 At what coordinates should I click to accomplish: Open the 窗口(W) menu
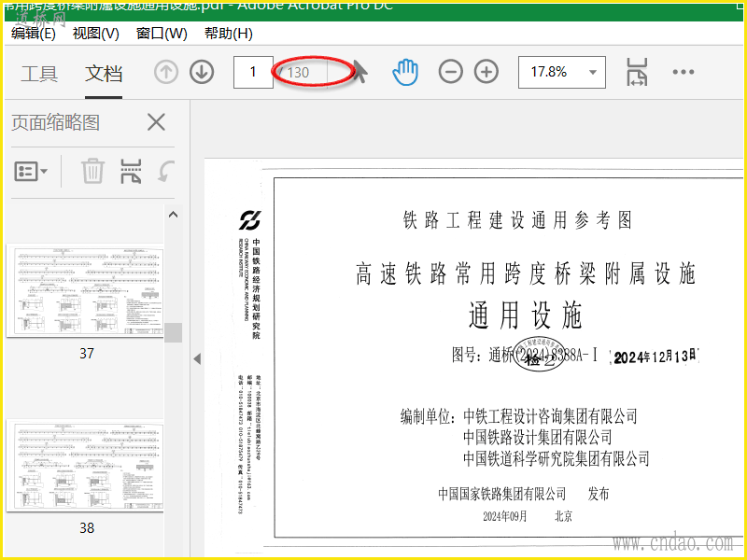[162, 34]
